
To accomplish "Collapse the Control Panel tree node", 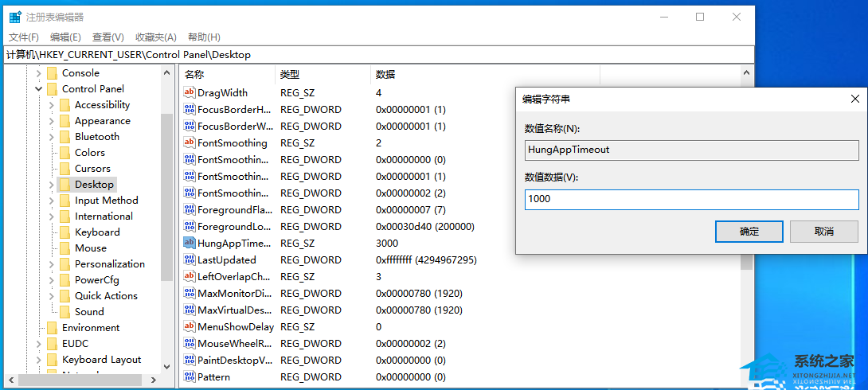I will pos(38,88).
